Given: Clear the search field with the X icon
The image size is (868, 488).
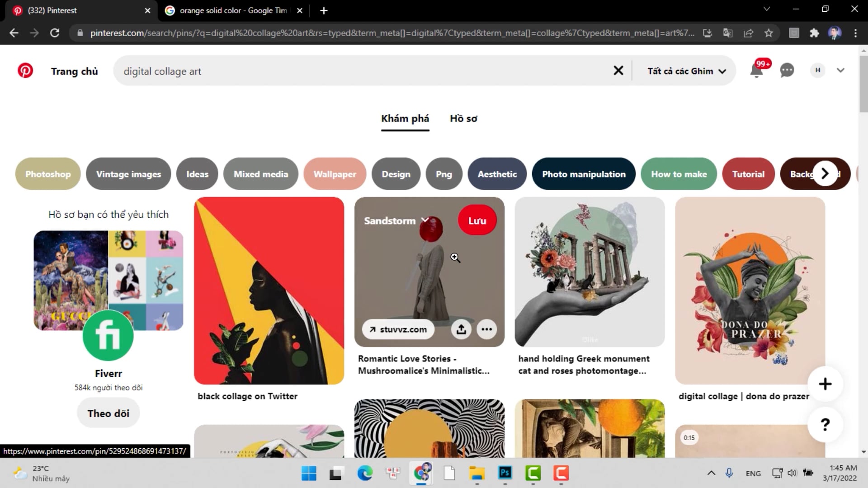Looking at the screenshot, I should 618,70.
